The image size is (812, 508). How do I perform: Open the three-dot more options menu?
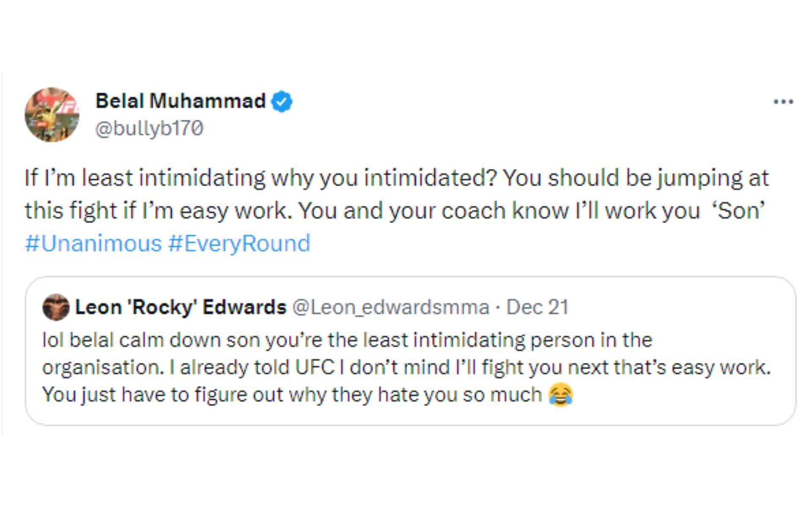pyautogui.click(x=783, y=102)
